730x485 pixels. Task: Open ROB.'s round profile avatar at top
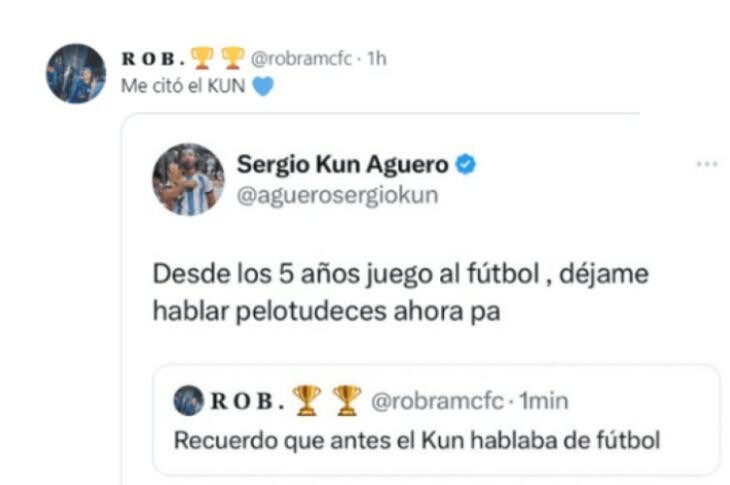coord(76,74)
